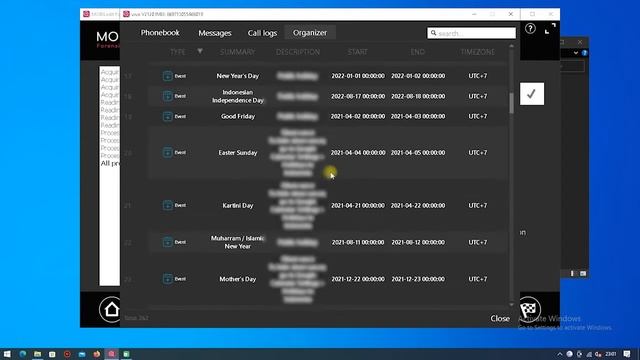
Task: Expand the chevron dropdown in the background window
Action: coord(576,53)
